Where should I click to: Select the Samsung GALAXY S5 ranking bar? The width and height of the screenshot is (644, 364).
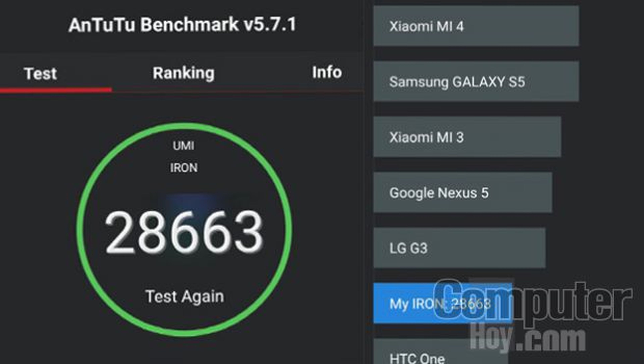(476, 81)
